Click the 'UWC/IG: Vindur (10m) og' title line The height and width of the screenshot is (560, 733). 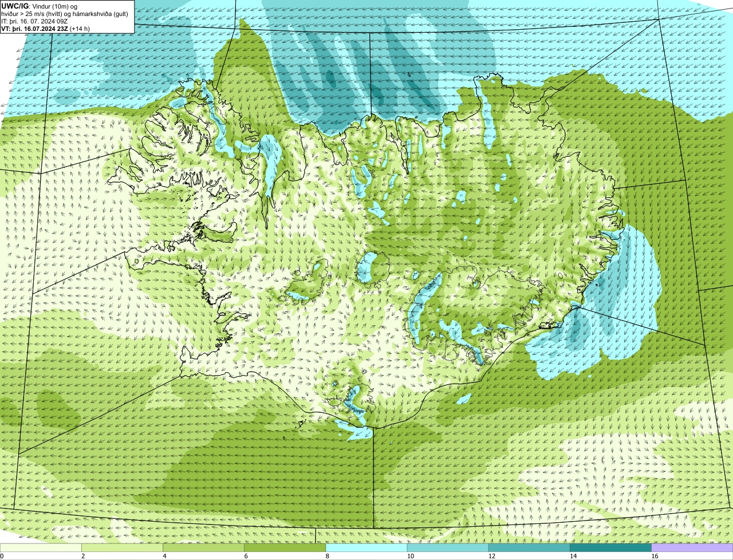tap(40, 6)
